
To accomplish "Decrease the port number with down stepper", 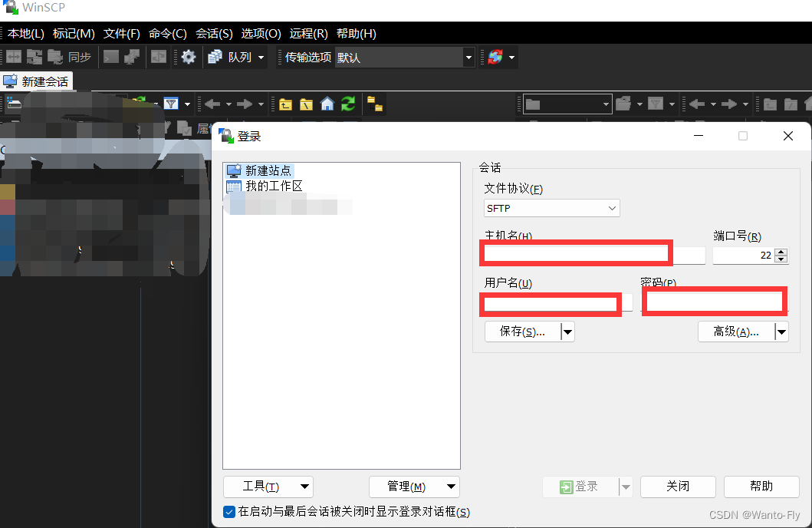I will coord(781,259).
